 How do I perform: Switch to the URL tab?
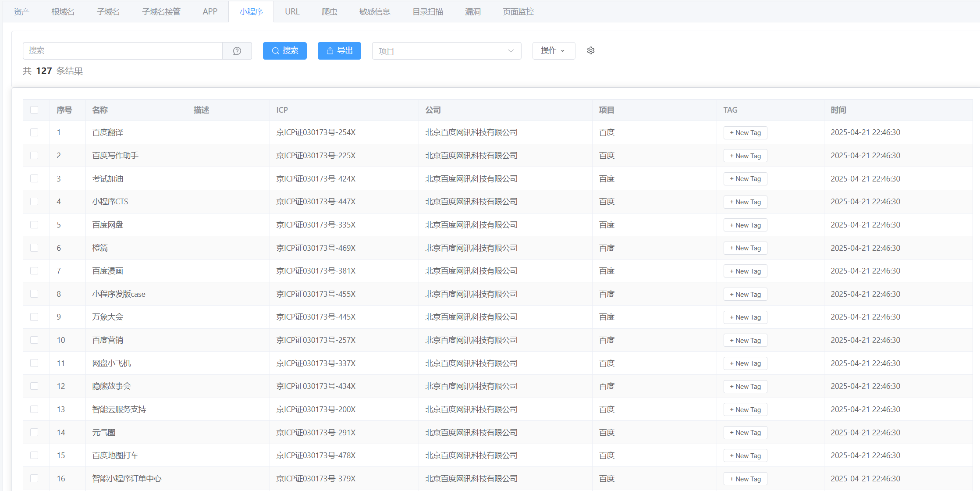(x=292, y=12)
